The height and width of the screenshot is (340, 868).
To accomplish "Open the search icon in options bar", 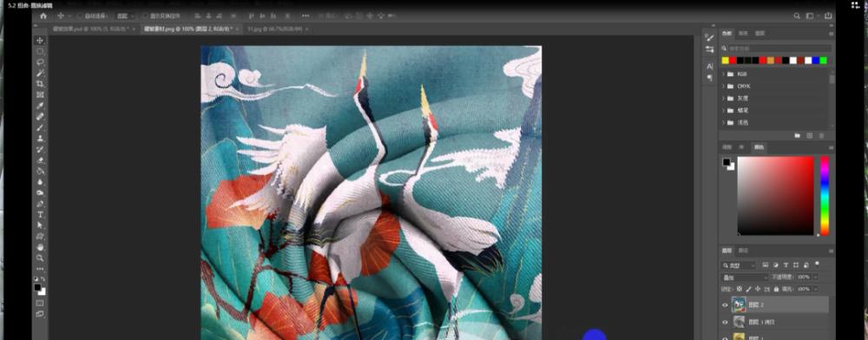I will tap(797, 16).
